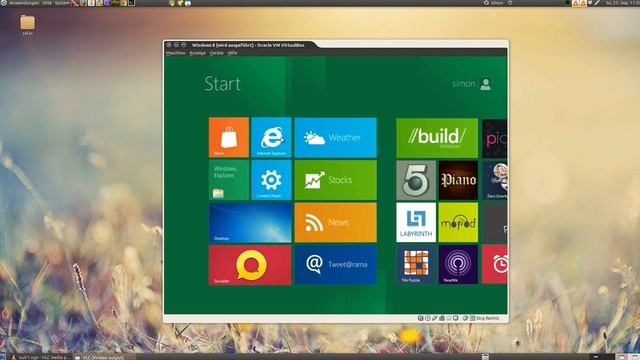Open the Geräte menu in VirtualBox
The width and height of the screenshot is (640, 360).
217,53
